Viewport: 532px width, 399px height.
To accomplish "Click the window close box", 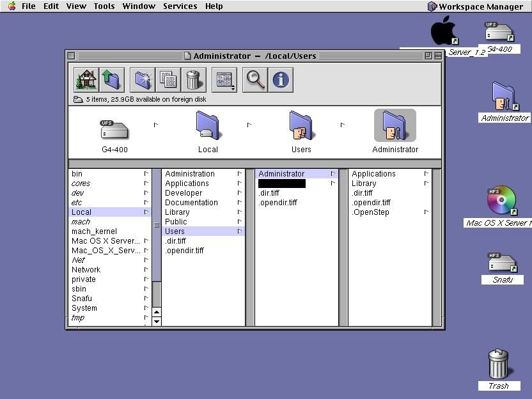I will [x=71, y=56].
